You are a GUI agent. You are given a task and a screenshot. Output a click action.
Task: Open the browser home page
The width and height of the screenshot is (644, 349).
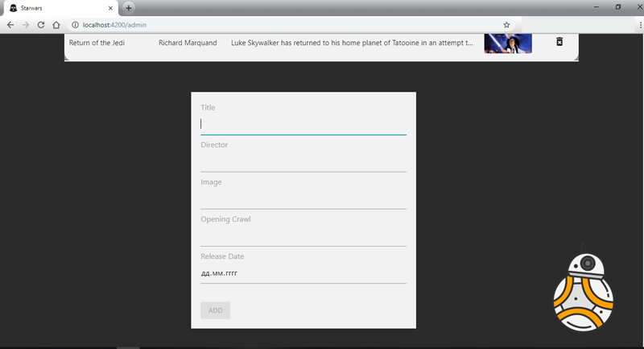tap(56, 25)
